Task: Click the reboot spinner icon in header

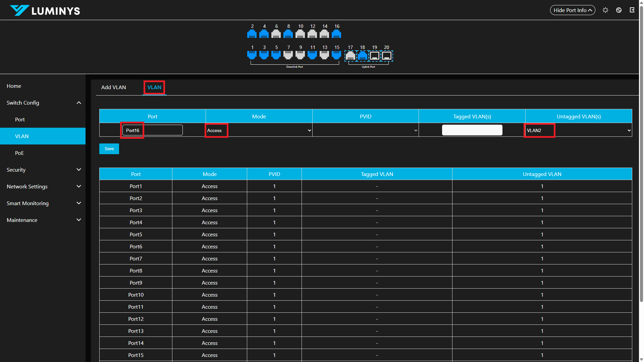Action: (605, 10)
